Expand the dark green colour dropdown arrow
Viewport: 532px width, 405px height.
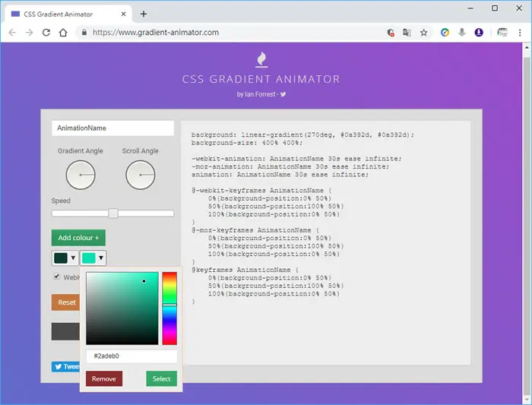pos(73,258)
